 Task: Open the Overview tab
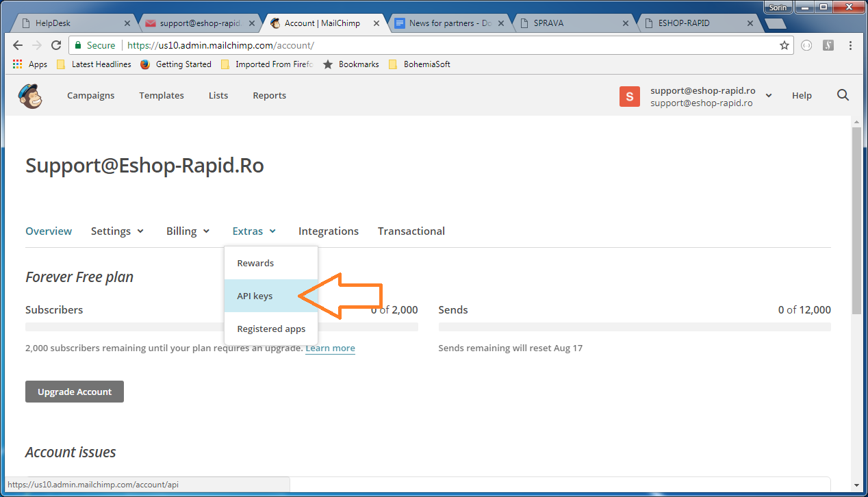[x=49, y=231]
